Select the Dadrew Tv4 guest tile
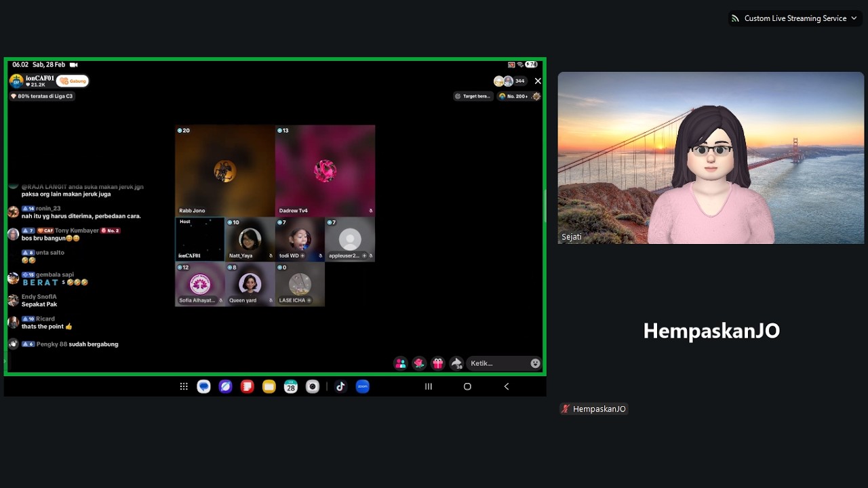The image size is (868, 488). pos(325,171)
